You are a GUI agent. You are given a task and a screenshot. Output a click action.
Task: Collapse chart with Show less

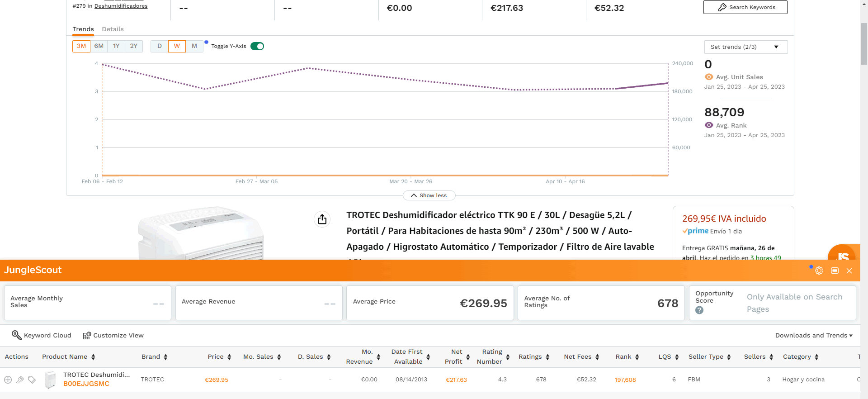coord(429,195)
